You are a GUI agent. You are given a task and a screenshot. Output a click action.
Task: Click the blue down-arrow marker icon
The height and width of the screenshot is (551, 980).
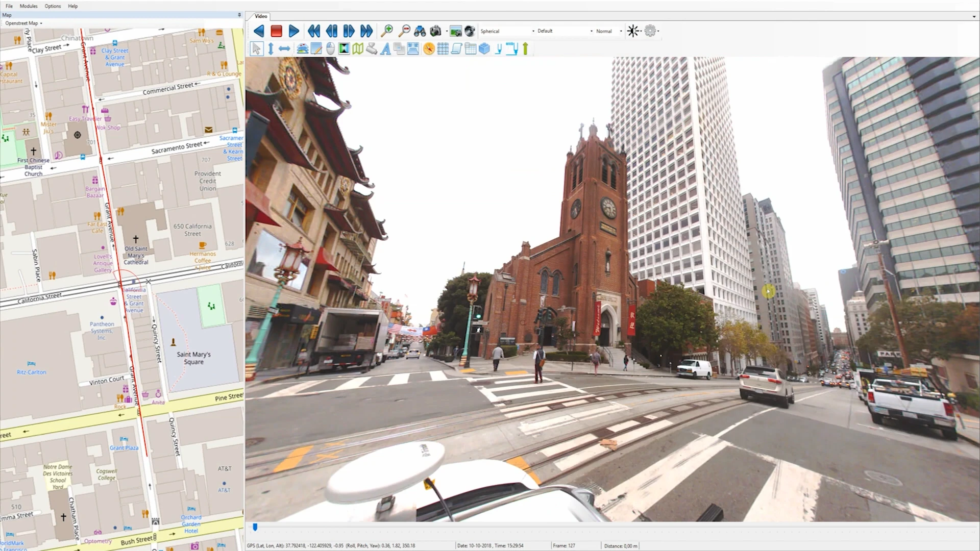click(499, 48)
